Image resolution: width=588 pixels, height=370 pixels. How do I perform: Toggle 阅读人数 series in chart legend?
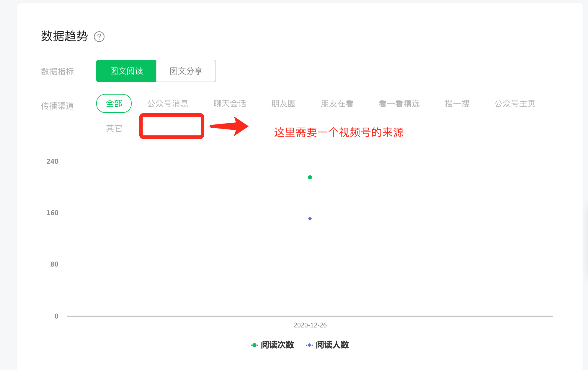pyautogui.click(x=332, y=345)
